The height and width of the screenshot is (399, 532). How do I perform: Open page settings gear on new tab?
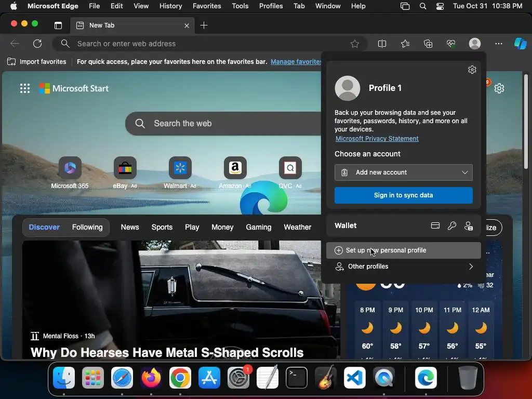pos(499,88)
